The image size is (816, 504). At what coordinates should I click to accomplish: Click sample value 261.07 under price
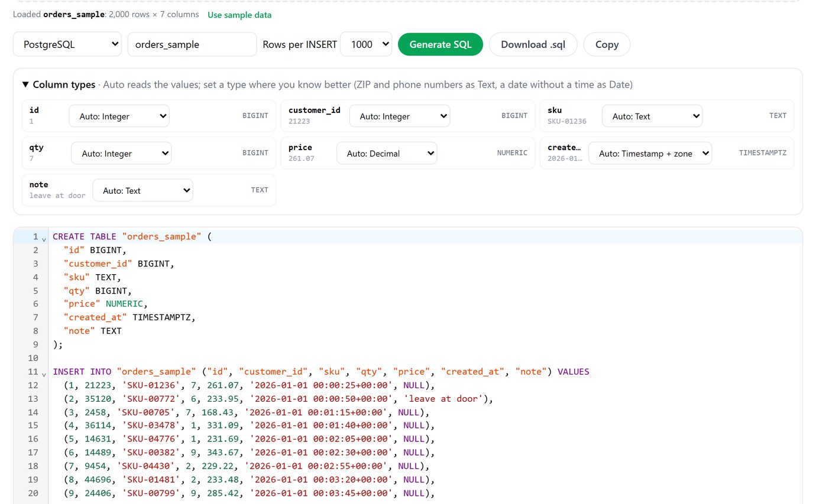click(302, 158)
